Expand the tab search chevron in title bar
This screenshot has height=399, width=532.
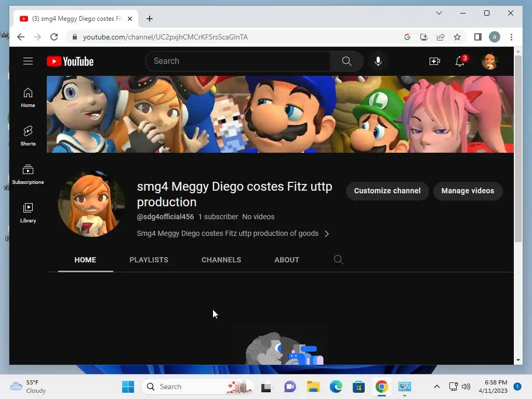[438, 13]
